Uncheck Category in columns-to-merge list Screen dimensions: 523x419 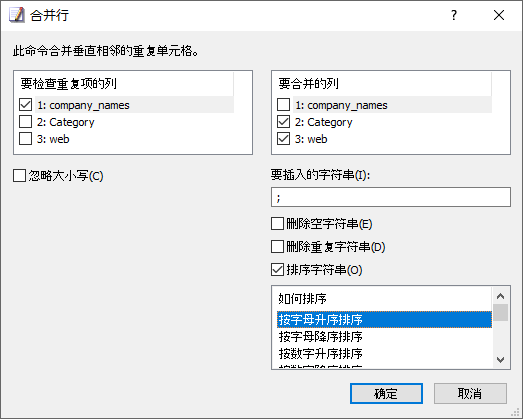(284, 122)
